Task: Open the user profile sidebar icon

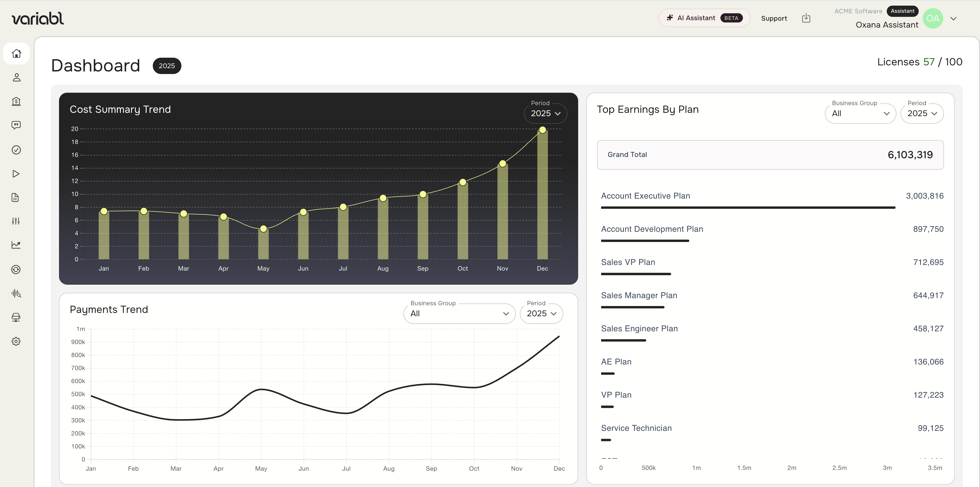Action: click(16, 78)
